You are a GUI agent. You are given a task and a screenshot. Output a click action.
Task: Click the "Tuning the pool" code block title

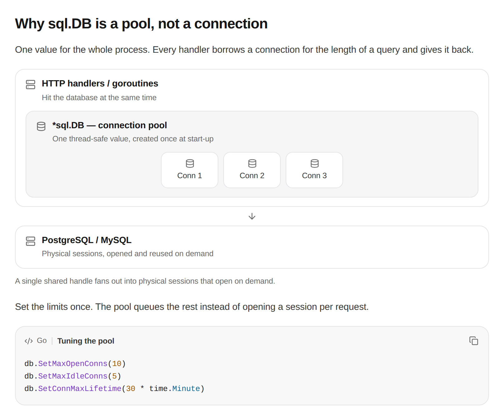[x=86, y=341]
